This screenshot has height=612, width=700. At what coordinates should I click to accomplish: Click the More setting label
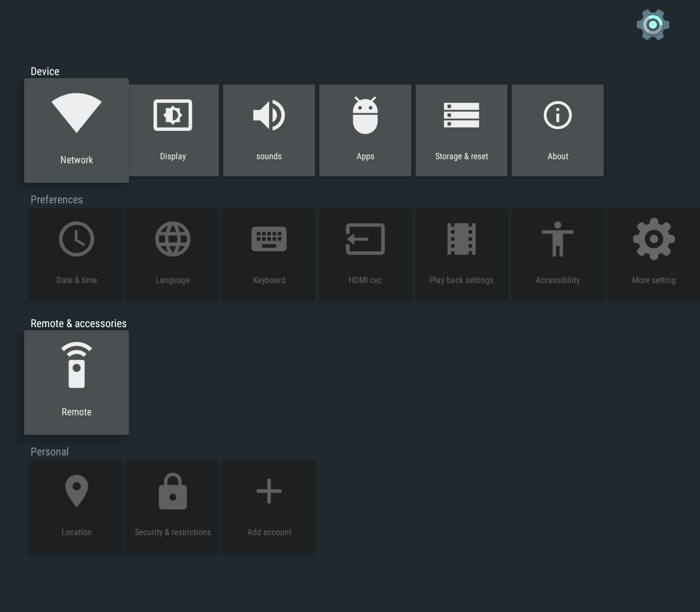coord(654,280)
